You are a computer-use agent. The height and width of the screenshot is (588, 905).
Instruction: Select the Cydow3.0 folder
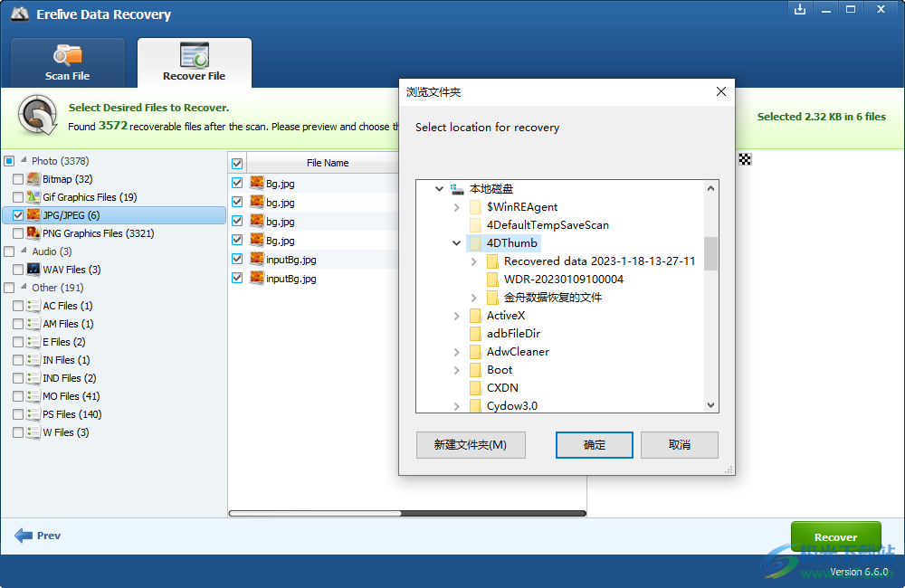pos(512,405)
